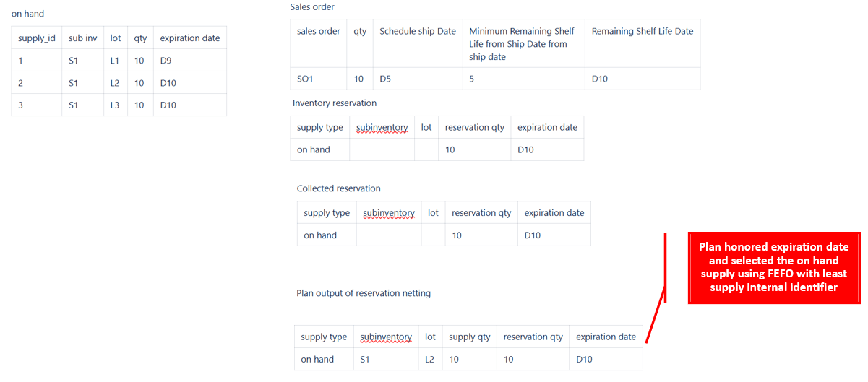Click Plan output of reservation netting heading

click(364, 293)
